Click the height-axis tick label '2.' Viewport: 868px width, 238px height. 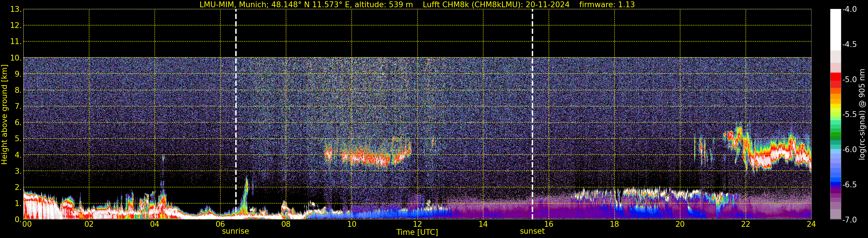click(18, 188)
